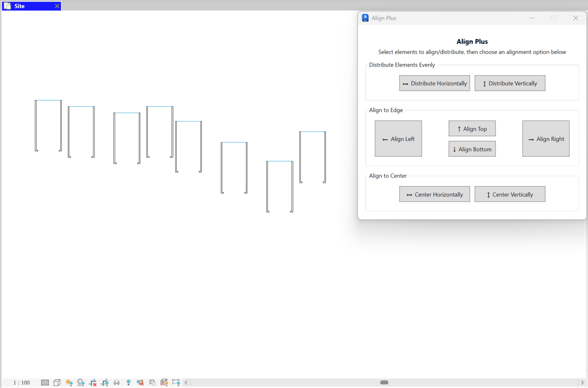Viewport: 588px width, 388px height.
Task: Expand the view control bar chevron
Action: coord(186,382)
